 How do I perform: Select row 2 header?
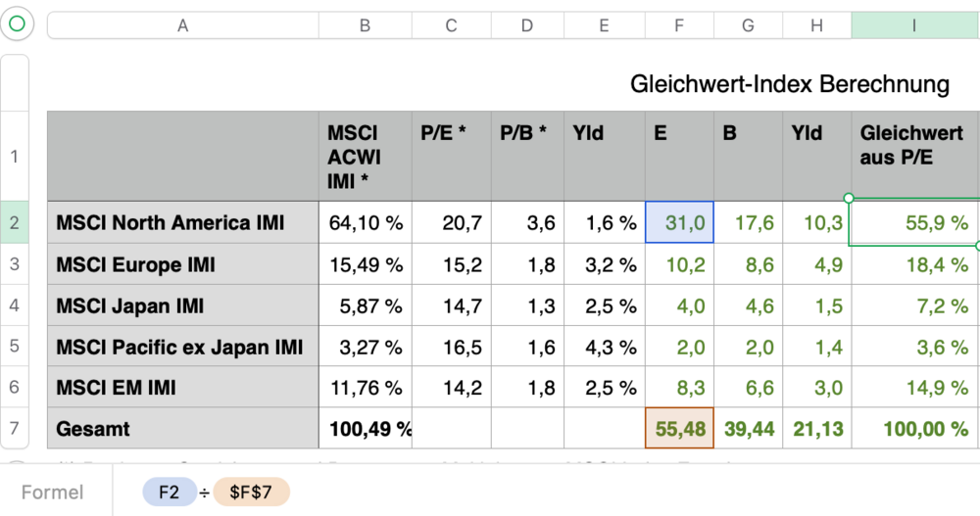(14, 223)
